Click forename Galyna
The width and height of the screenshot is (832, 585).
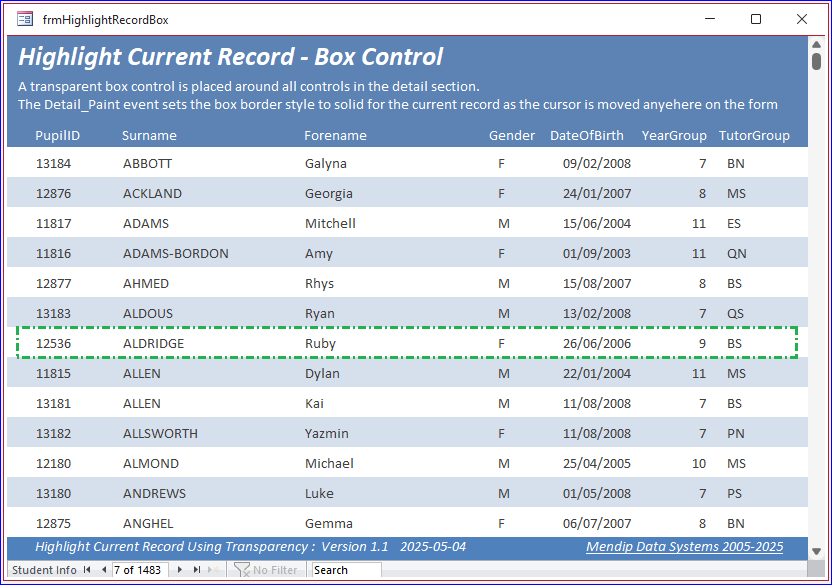[x=326, y=164]
